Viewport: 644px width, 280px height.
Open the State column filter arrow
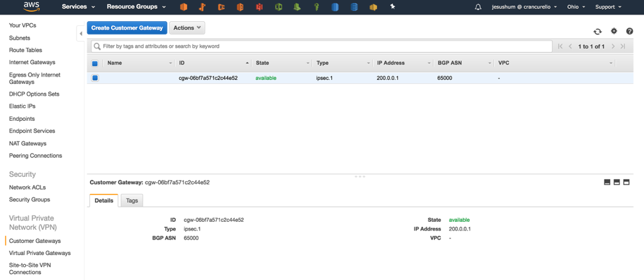(308, 63)
